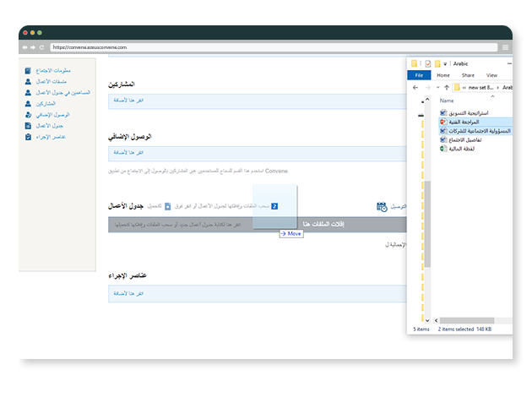
Task: Click the properties icon in Explorer title bar
Action: pyautogui.click(x=428, y=63)
